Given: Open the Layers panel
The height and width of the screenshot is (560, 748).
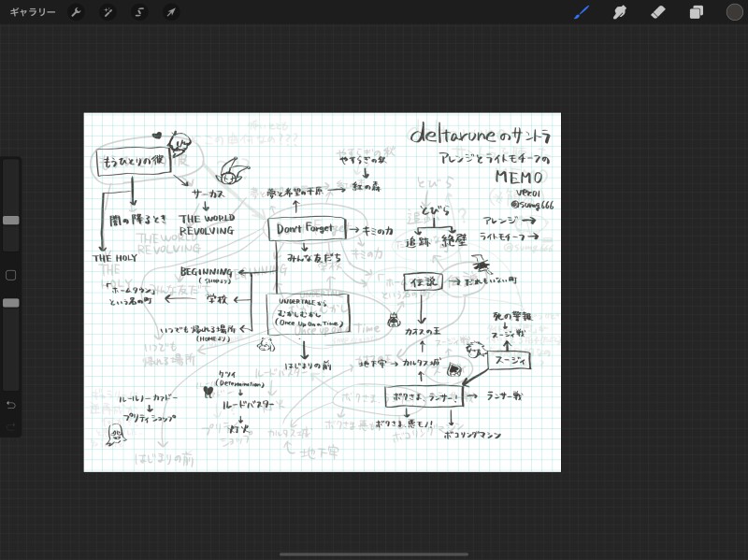Looking at the screenshot, I should point(696,12).
